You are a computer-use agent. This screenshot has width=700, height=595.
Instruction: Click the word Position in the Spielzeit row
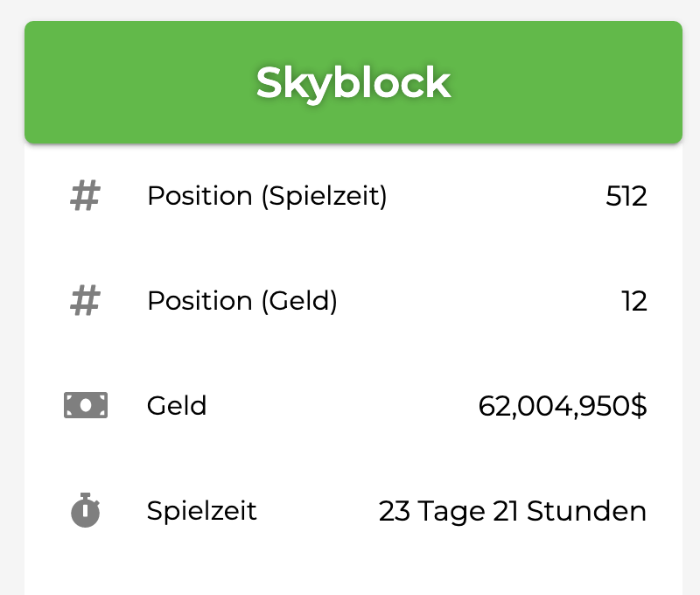(x=200, y=196)
